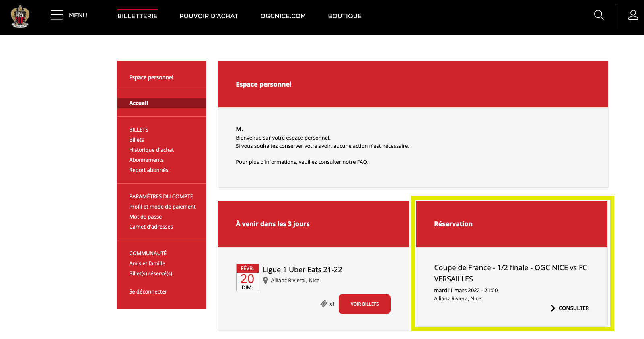Click the COMMUNAUTÉ heading in sidebar
The width and height of the screenshot is (644, 339).
point(148,253)
